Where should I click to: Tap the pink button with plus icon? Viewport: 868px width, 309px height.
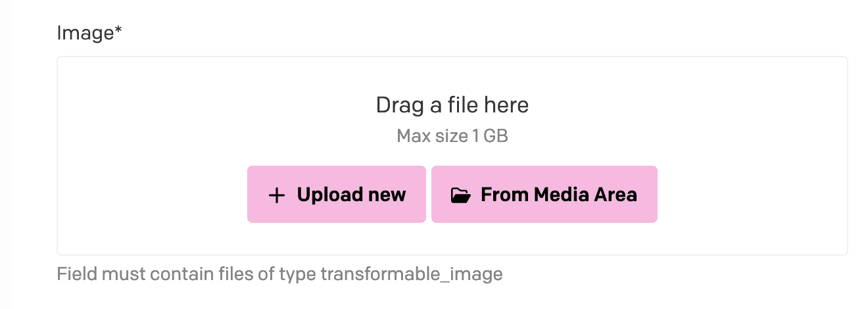[x=337, y=195]
